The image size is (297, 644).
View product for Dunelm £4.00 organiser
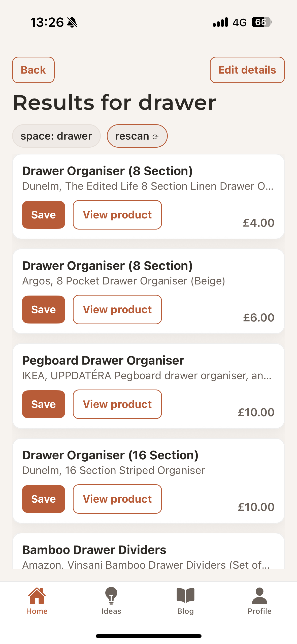117,215
